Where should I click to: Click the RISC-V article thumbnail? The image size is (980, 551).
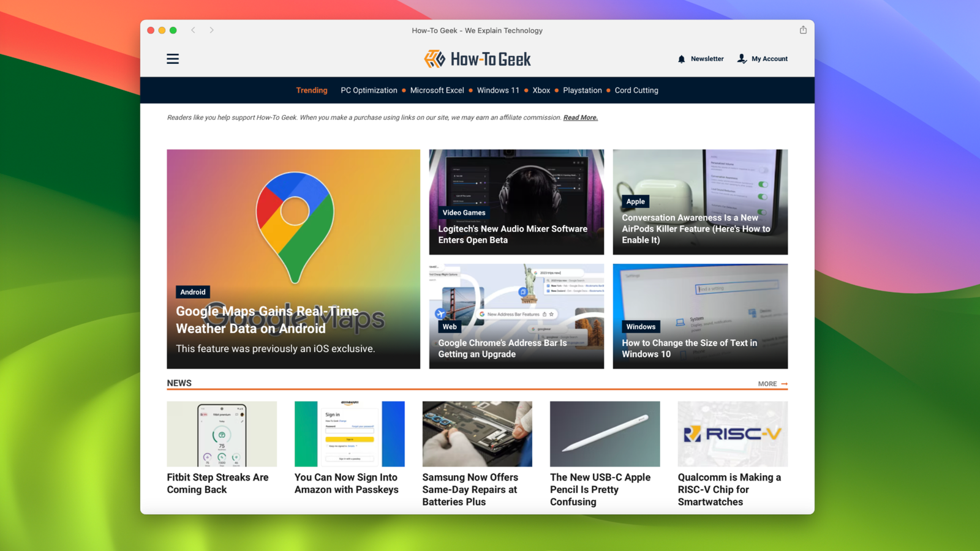pyautogui.click(x=733, y=433)
